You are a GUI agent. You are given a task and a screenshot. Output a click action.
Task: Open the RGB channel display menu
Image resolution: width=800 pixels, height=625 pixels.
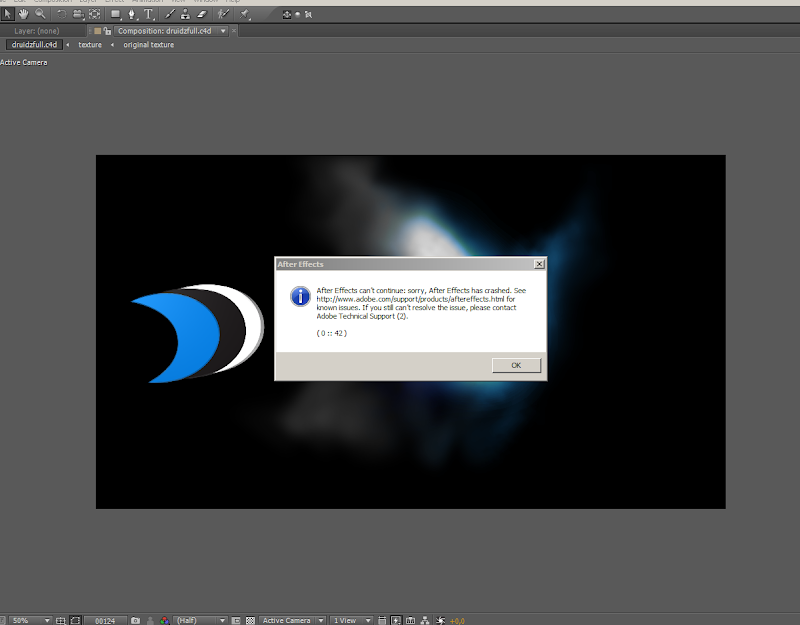point(164,620)
